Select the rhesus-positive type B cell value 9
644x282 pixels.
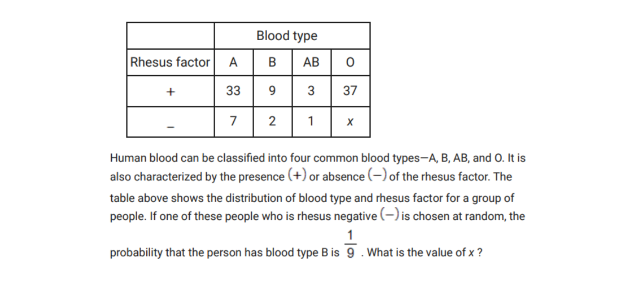pyautogui.click(x=272, y=91)
